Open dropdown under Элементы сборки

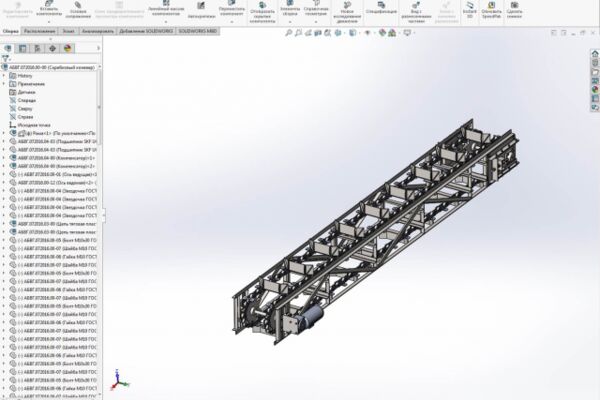click(290, 21)
